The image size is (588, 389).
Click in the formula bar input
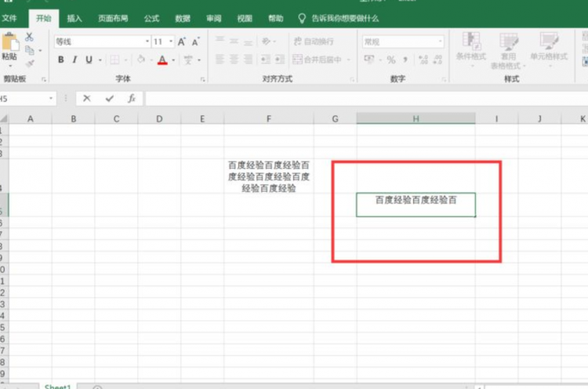[x=367, y=99]
